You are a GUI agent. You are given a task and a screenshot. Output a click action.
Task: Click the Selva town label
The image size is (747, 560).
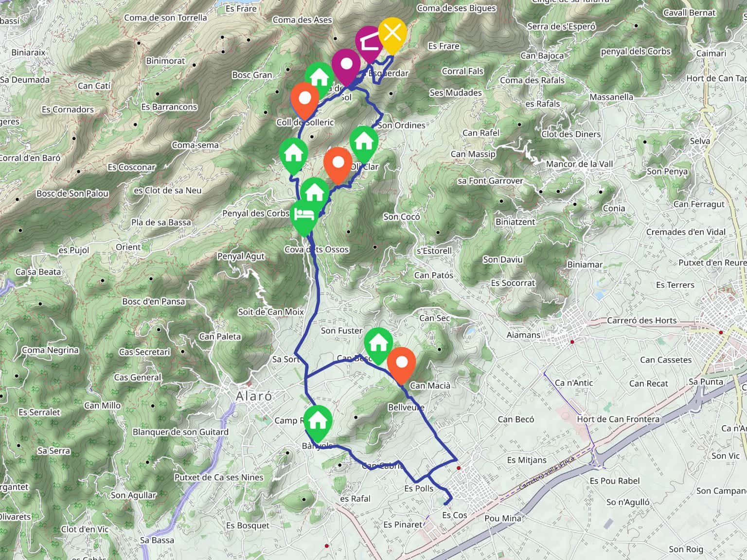pos(700,141)
